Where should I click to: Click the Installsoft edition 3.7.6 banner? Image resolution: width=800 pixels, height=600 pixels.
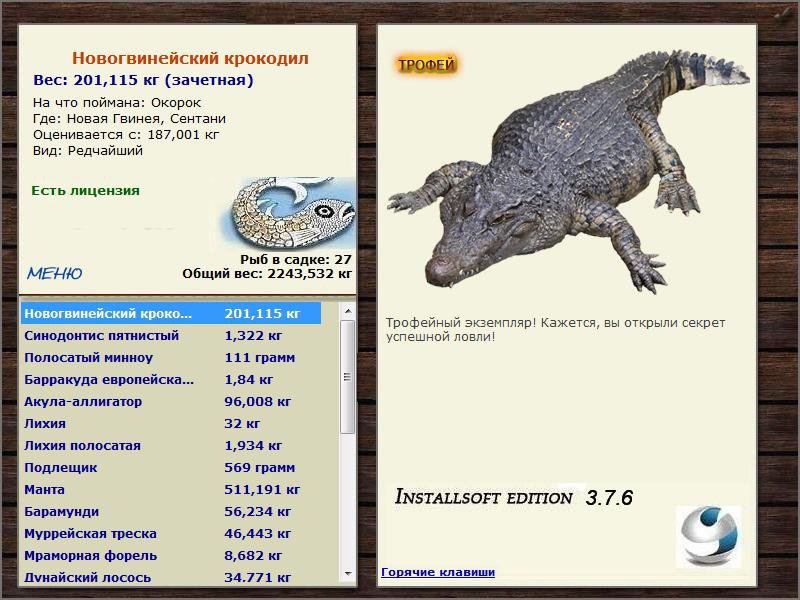tap(514, 497)
